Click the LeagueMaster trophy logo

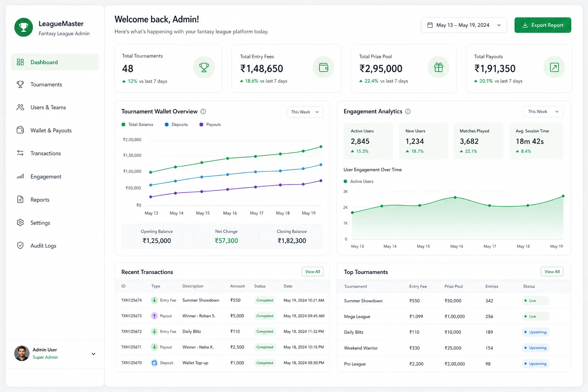[24, 28]
